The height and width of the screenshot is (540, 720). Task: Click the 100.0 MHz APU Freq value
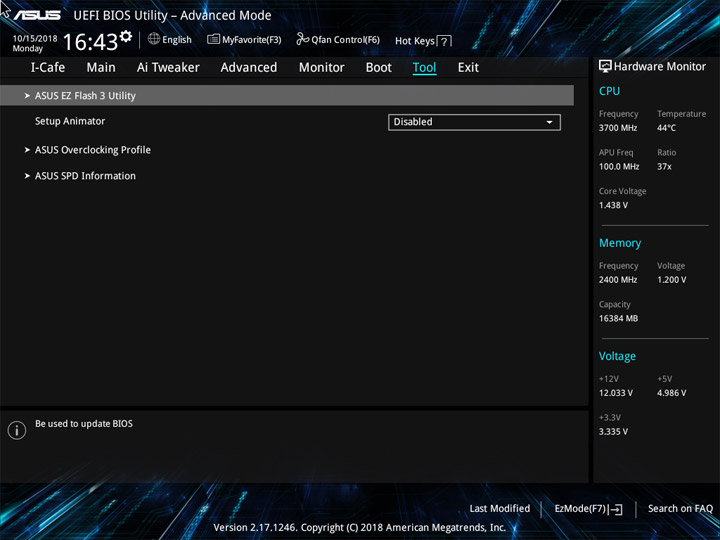click(x=619, y=167)
